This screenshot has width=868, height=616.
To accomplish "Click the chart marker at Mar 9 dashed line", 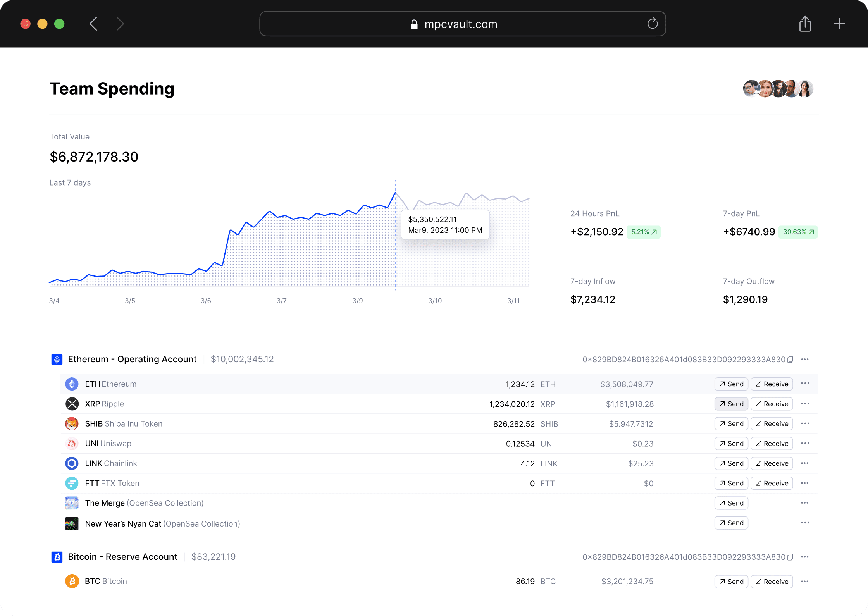I will coord(395,193).
